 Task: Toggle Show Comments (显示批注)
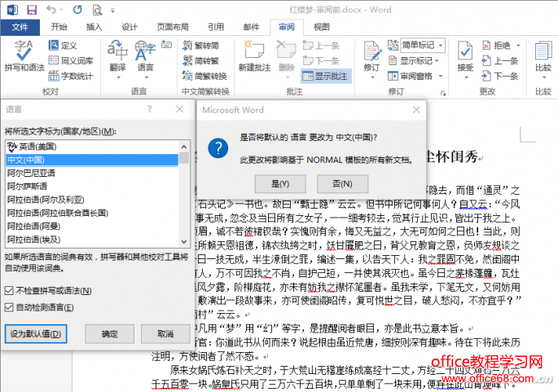(x=326, y=76)
